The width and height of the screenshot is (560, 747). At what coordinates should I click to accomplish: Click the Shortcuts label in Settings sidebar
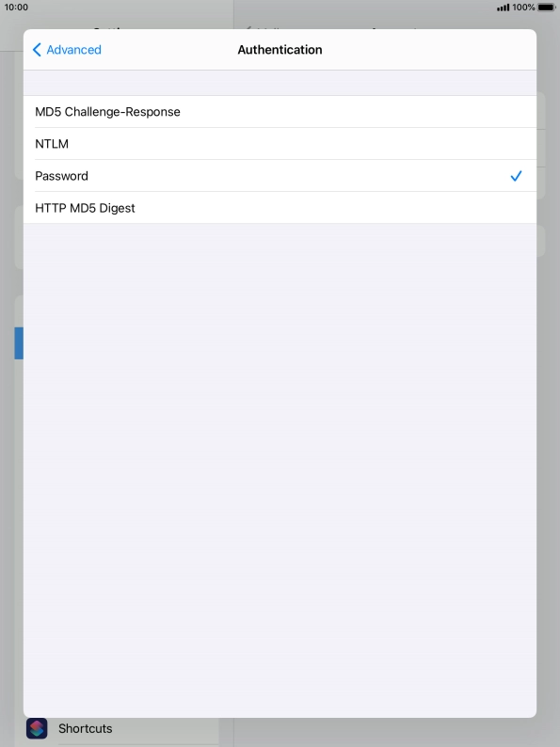86,728
